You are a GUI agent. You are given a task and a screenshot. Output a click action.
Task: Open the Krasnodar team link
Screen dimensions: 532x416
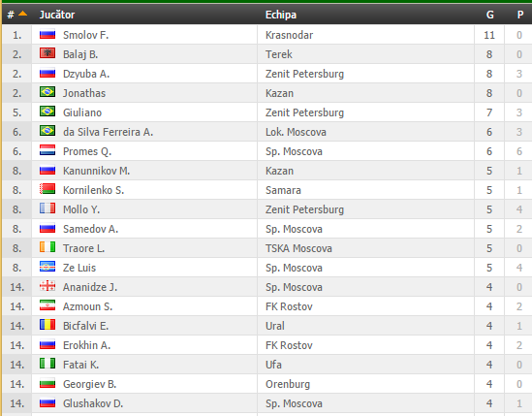click(289, 35)
